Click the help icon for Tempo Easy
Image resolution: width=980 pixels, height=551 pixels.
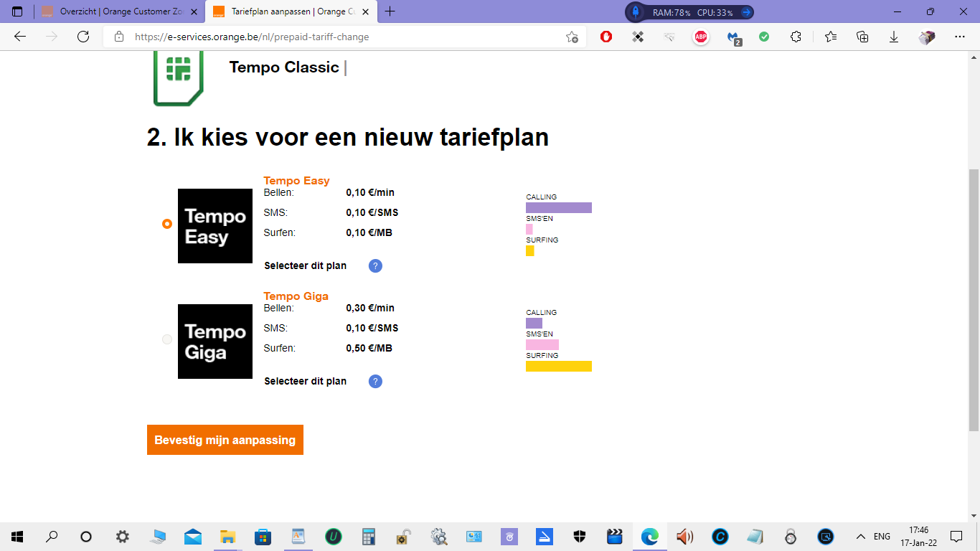pyautogui.click(x=375, y=266)
